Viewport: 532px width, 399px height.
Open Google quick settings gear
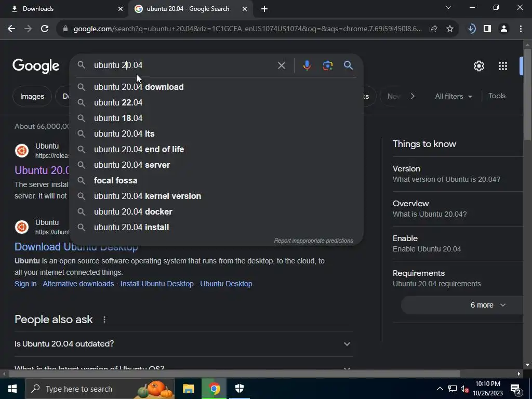(478, 66)
